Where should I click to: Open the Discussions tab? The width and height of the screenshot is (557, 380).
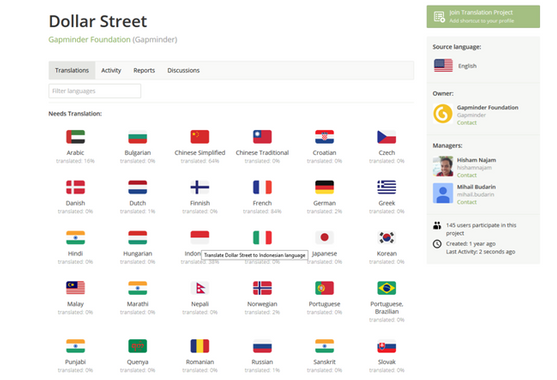point(183,70)
